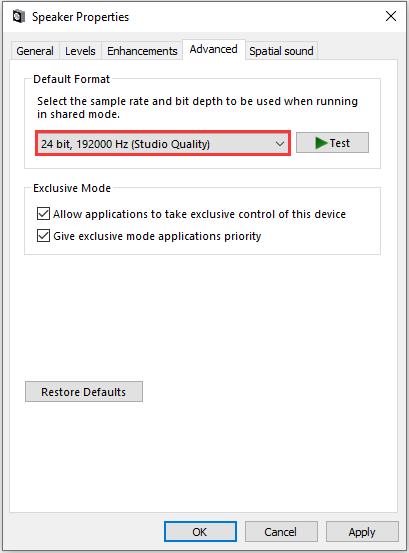The width and height of the screenshot is (409, 553).
Task: Switch to the General tab
Action: [x=35, y=51]
